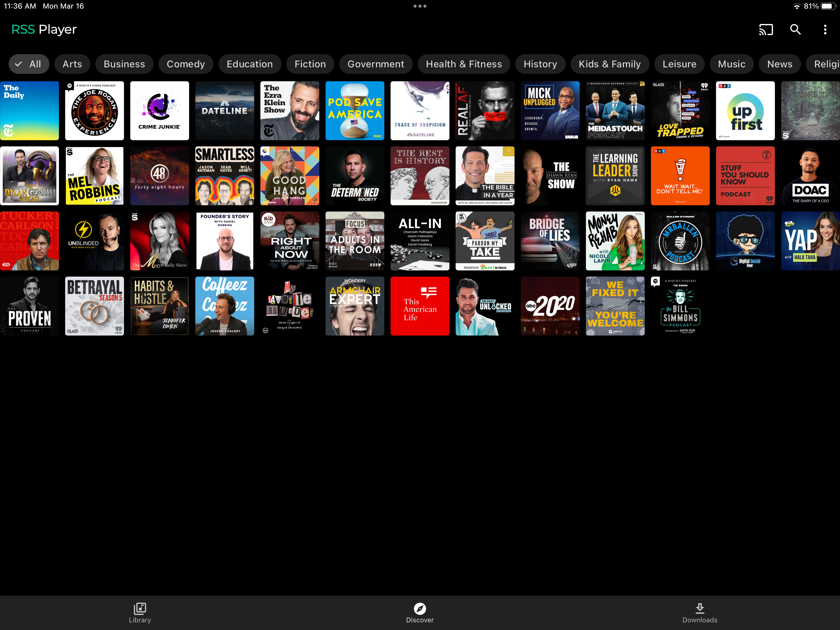The width and height of the screenshot is (840, 630).
Task: Open the three-dot overflow menu
Action: click(825, 30)
